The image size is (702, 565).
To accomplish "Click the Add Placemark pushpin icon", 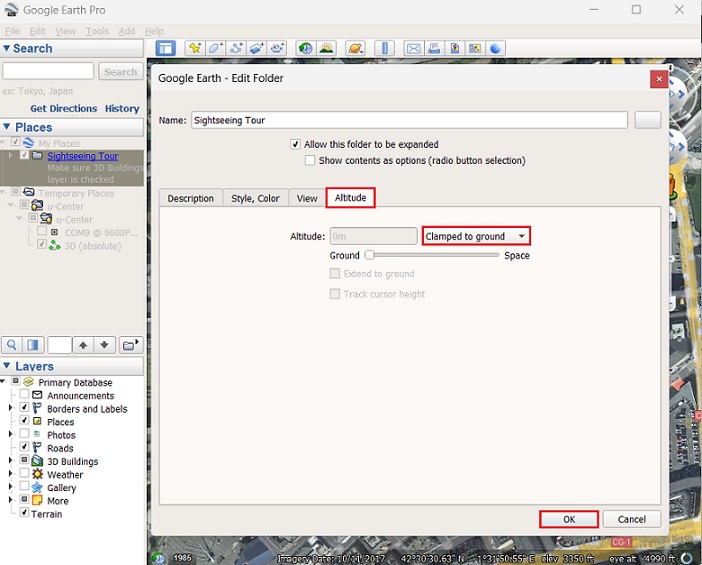I will [x=195, y=48].
